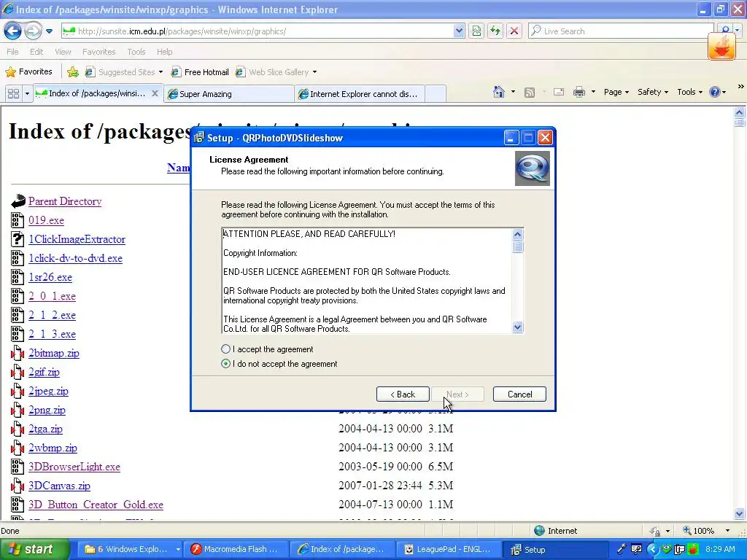
Task: Click the 2bitmap.zip link
Action: click(54, 354)
